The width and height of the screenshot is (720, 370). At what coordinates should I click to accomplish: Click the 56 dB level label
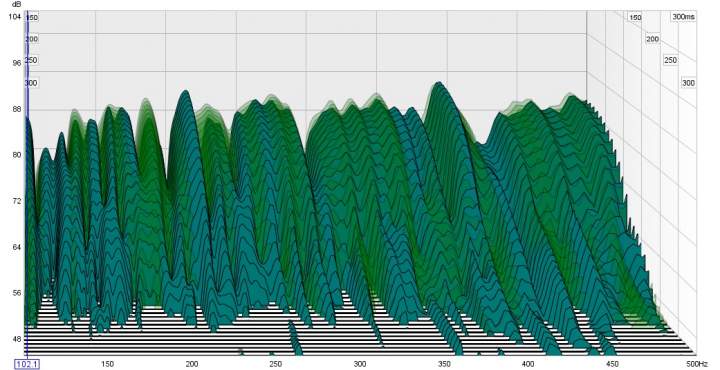[17, 293]
